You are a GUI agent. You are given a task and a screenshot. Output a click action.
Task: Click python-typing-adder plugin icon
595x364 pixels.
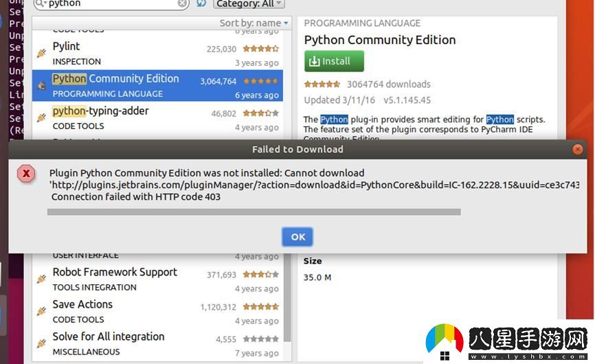pyautogui.click(x=41, y=118)
